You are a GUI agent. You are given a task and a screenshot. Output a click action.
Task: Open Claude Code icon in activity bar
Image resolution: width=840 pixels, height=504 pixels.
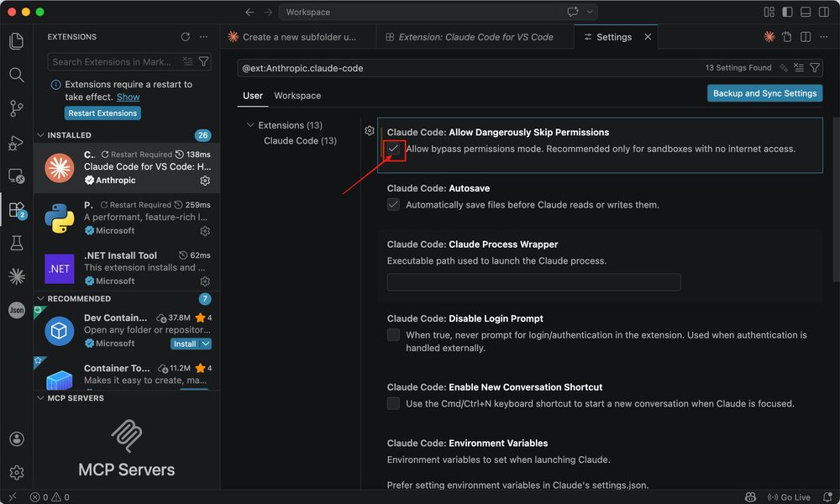tap(16, 276)
